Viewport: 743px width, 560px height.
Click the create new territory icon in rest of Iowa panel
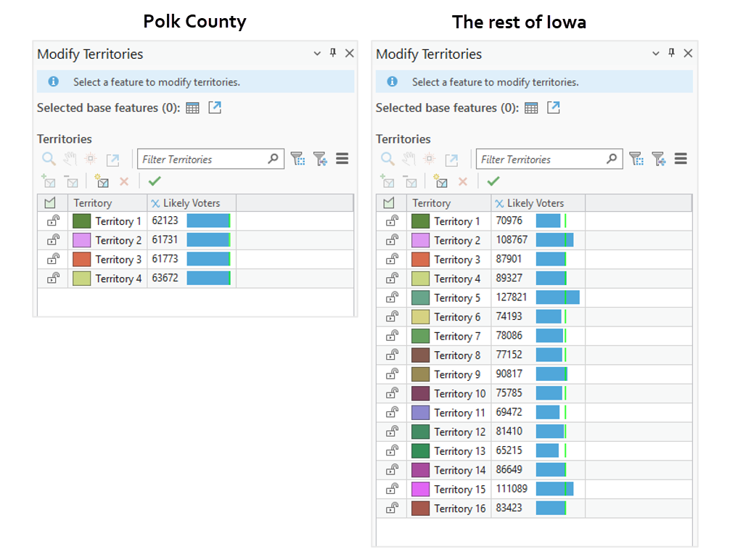click(440, 181)
